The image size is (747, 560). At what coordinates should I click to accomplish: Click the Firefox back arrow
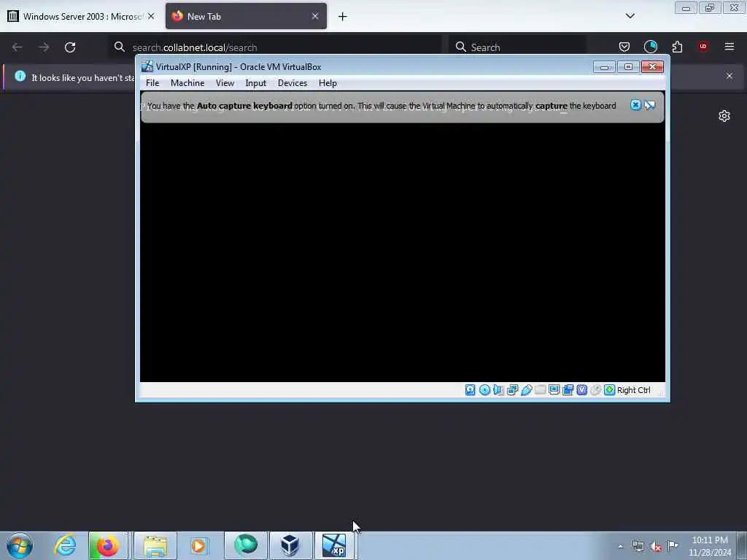click(18, 47)
